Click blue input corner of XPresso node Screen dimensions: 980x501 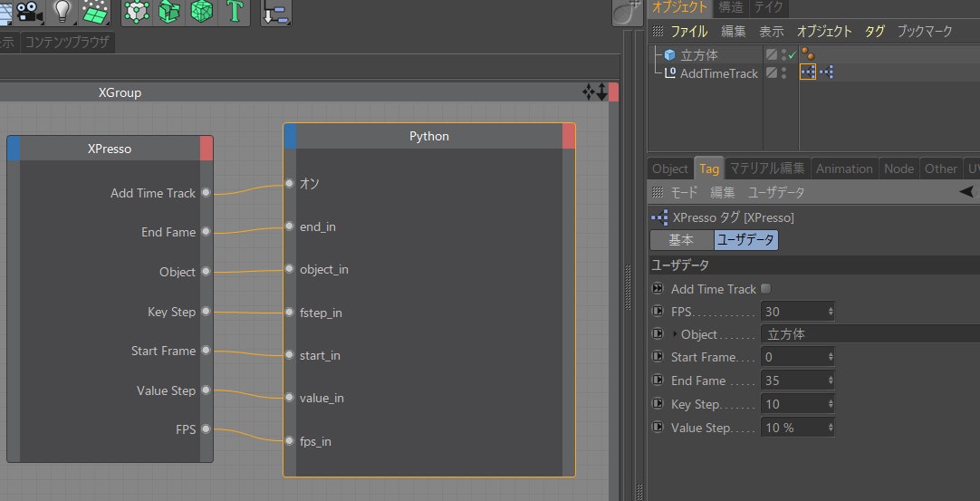point(13,149)
